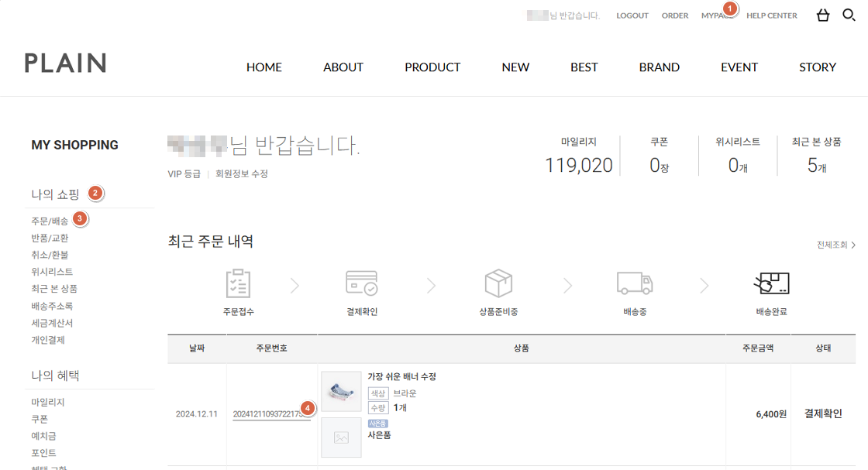Viewport: 868px width, 470px height.
Task: Open the PRODUCT menu
Action: click(x=432, y=67)
